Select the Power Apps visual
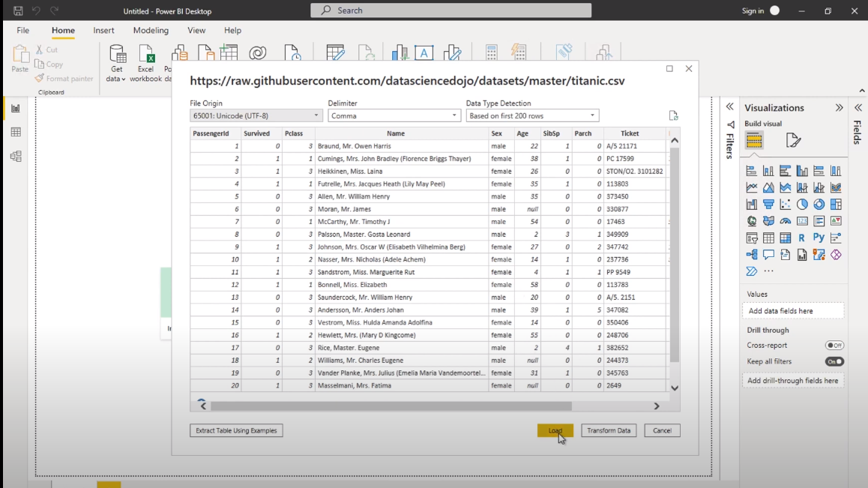Viewport: 868px width, 488px height. (x=836, y=255)
